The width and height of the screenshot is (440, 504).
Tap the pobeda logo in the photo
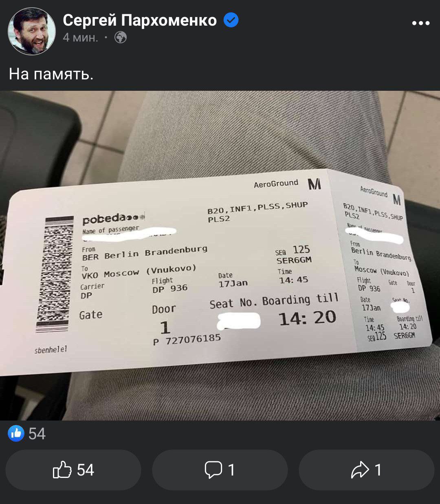(114, 220)
